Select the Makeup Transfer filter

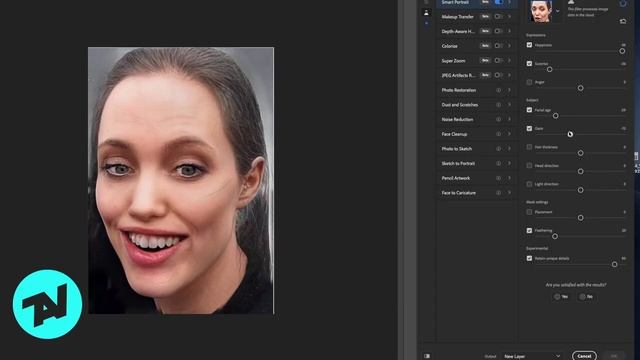(x=458, y=17)
